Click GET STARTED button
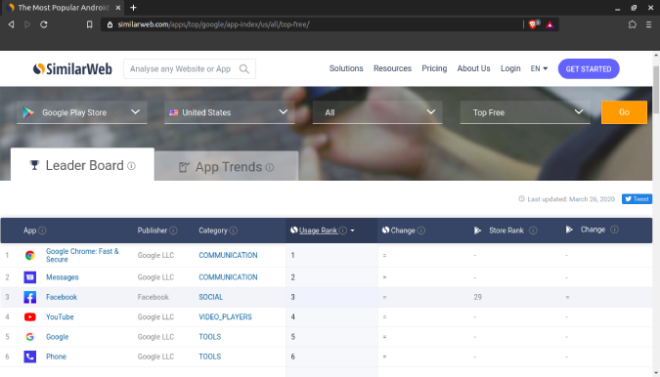This screenshot has width=660, height=377. (x=588, y=69)
